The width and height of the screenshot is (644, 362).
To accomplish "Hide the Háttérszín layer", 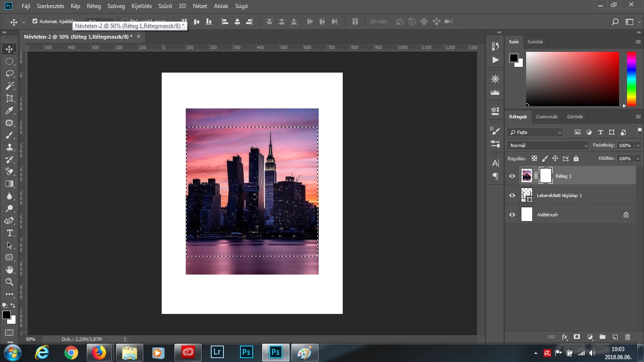I will [512, 215].
